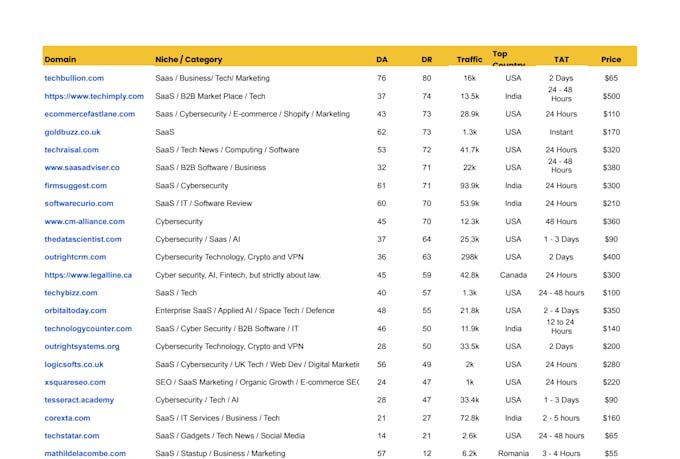Click the 48 Hours TAT for cm-alliance
Image resolution: width=680 pixels, height=459 pixels.
click(x=561, y=221)
